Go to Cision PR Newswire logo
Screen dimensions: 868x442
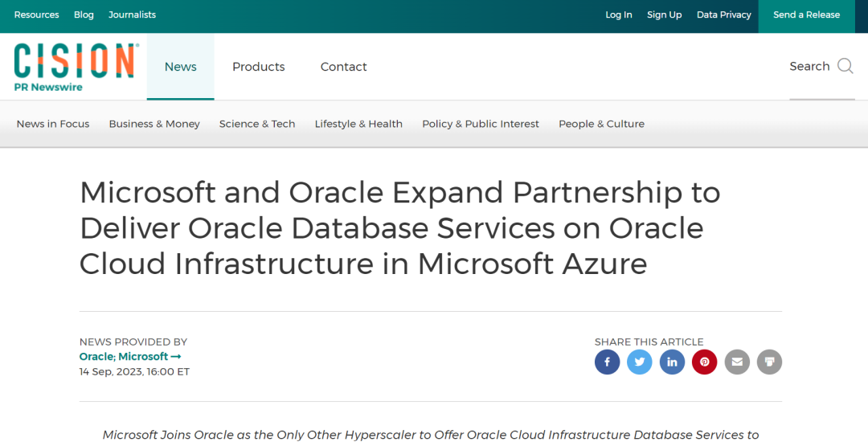pos(76,67)
